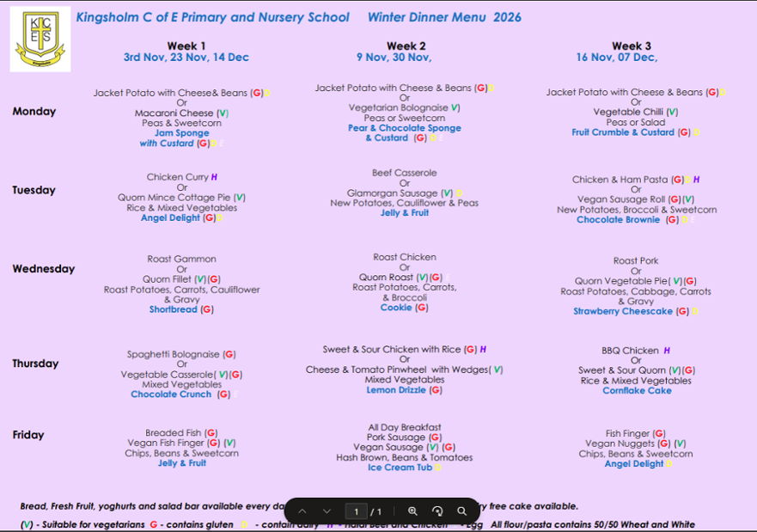Viewport: 757px width, 532px height.
Task: Select 'Vegetable Casserole' text
Action: coord(167,375)
